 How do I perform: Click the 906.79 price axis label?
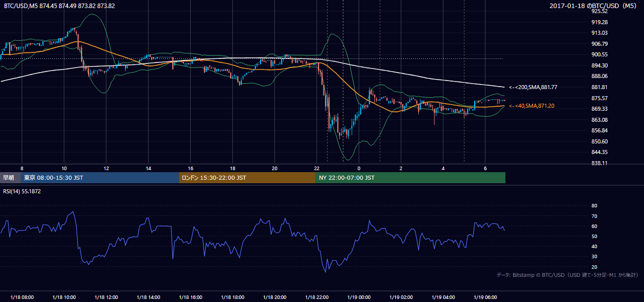[601, 44]
